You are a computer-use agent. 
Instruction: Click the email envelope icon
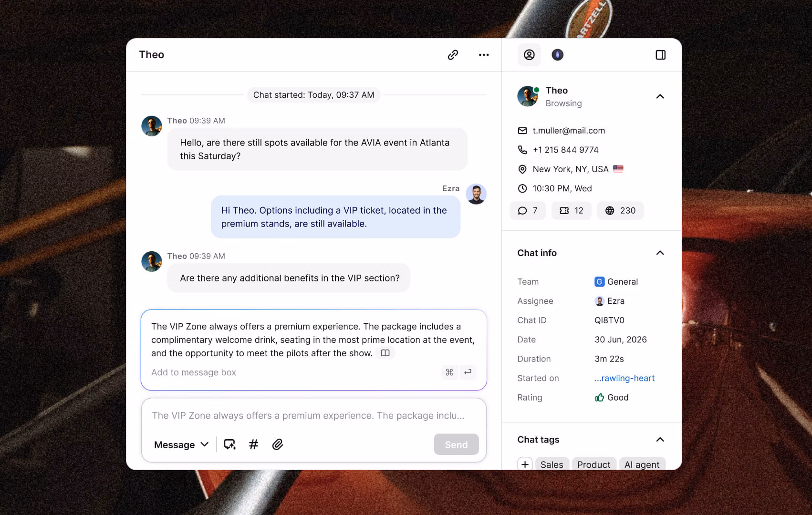coord(522,131)
